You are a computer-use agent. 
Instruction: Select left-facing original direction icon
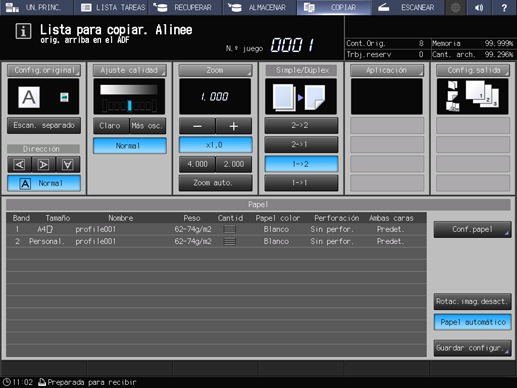[19, 165]
